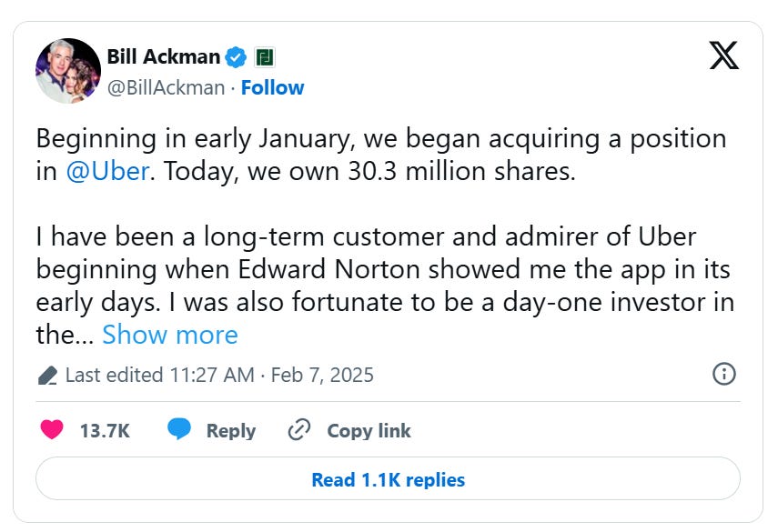Click the X logo icon
The height and width of the screenshot is (532, 778).
point(723,57)
